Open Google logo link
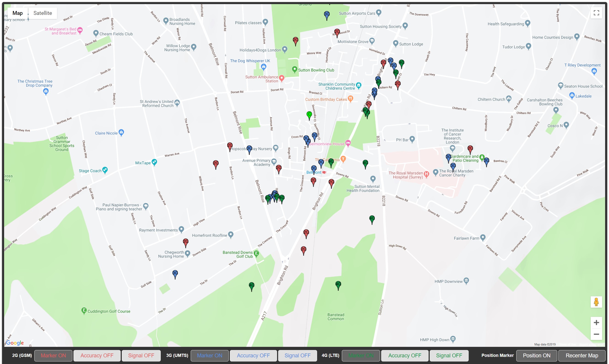 coord(15,343)
